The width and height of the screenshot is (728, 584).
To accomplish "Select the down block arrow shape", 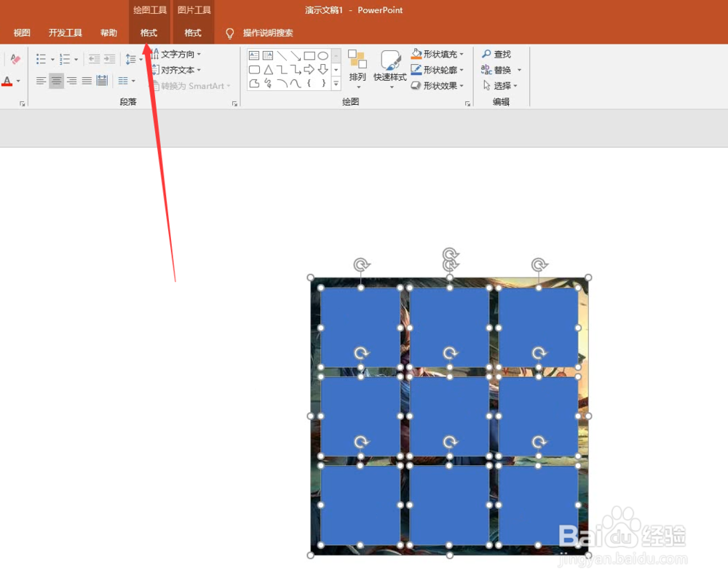I will (x=323, y=70).
